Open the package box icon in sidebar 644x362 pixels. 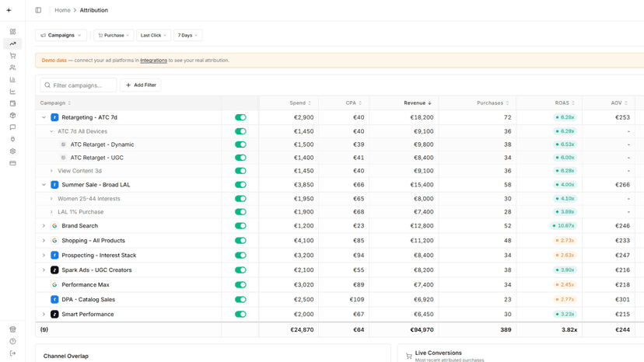(12, 115)
